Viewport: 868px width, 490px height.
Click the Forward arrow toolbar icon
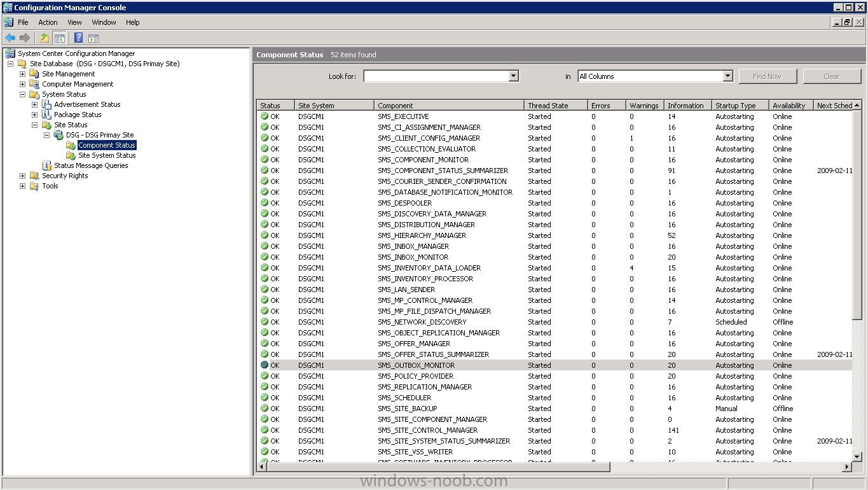coord(25,38)
